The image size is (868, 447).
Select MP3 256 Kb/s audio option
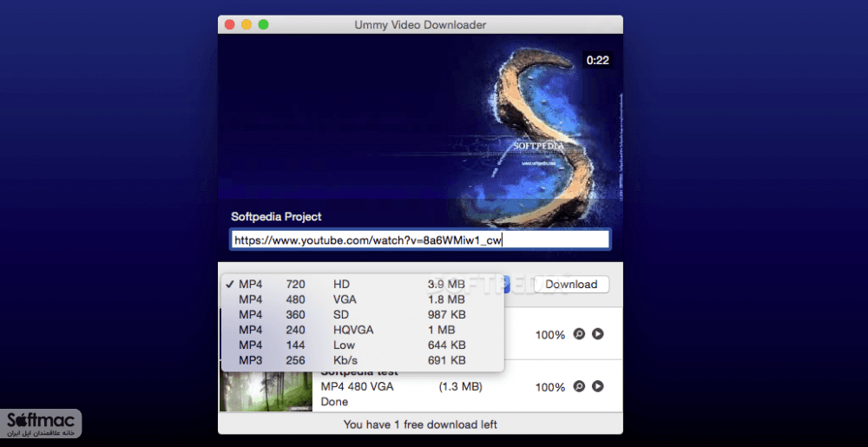click(x=363, y=361)
